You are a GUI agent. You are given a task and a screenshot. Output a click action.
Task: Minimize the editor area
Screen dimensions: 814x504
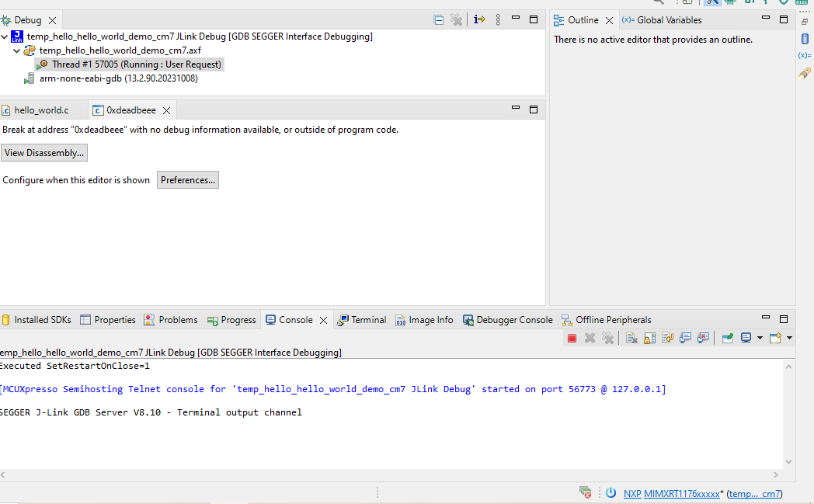516,107
